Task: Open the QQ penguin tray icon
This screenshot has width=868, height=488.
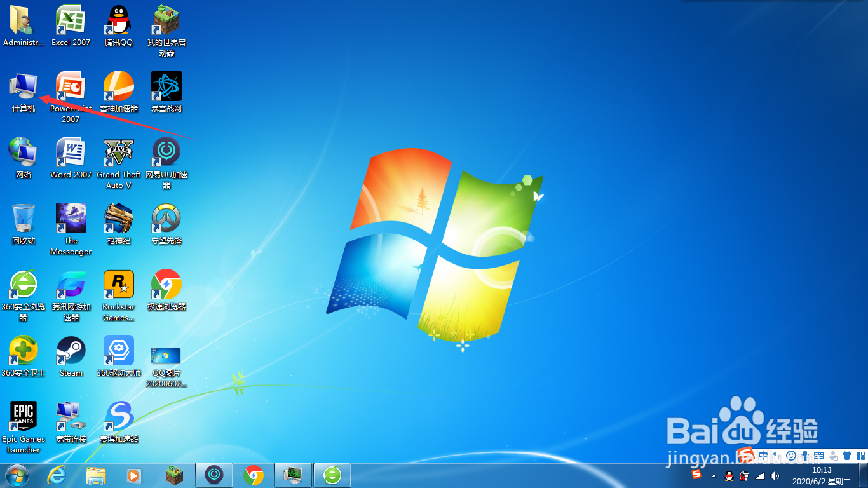Action: 729,475
